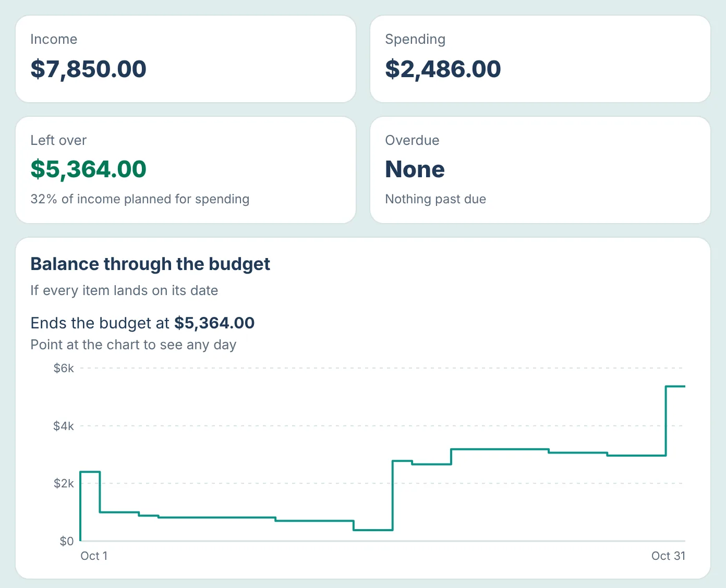Click 'If every item lands on its date'
This screenshot has width=726, height=588.
pos(124,290)
